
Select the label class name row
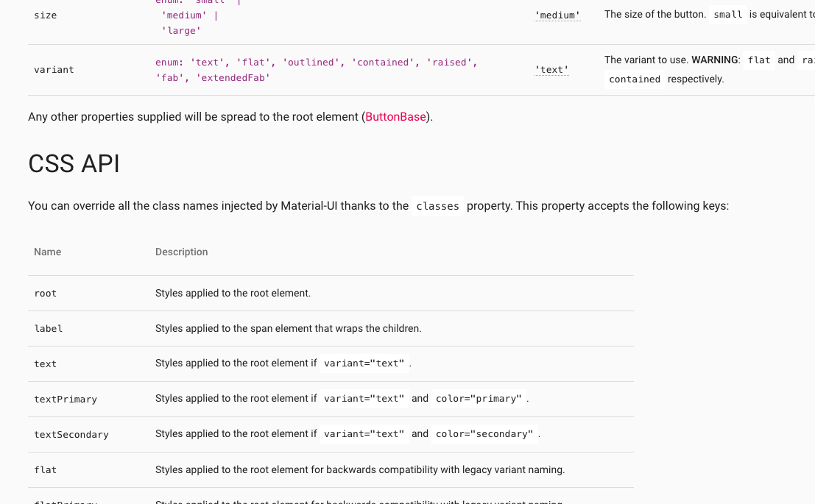click(49, 328)
